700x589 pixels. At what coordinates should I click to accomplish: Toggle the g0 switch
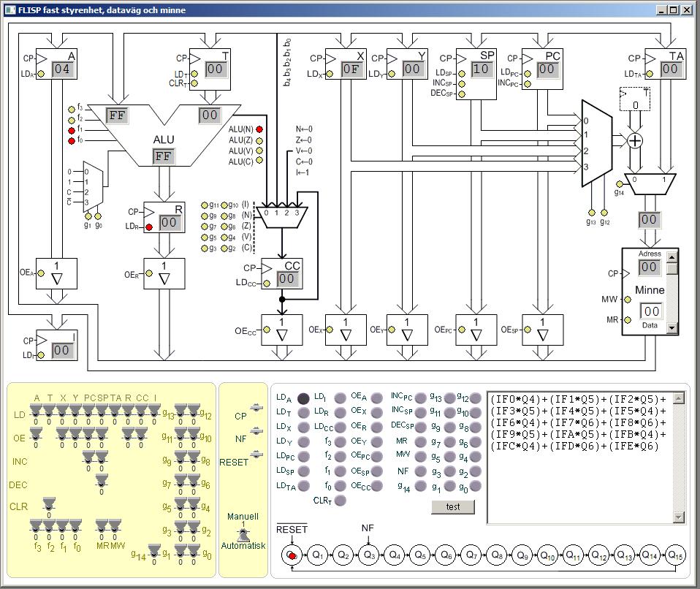point(194,551)
